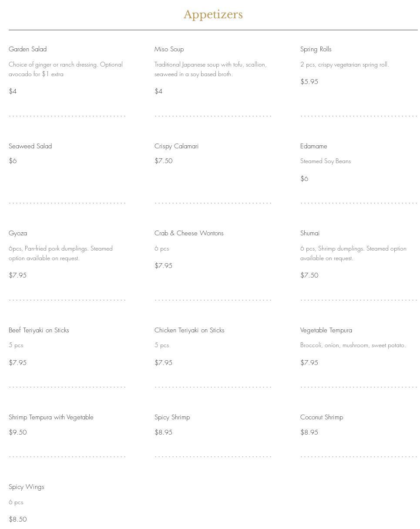Click the Appetizers section heading
The height and width of the screenshot is (529, 420).
213,14
